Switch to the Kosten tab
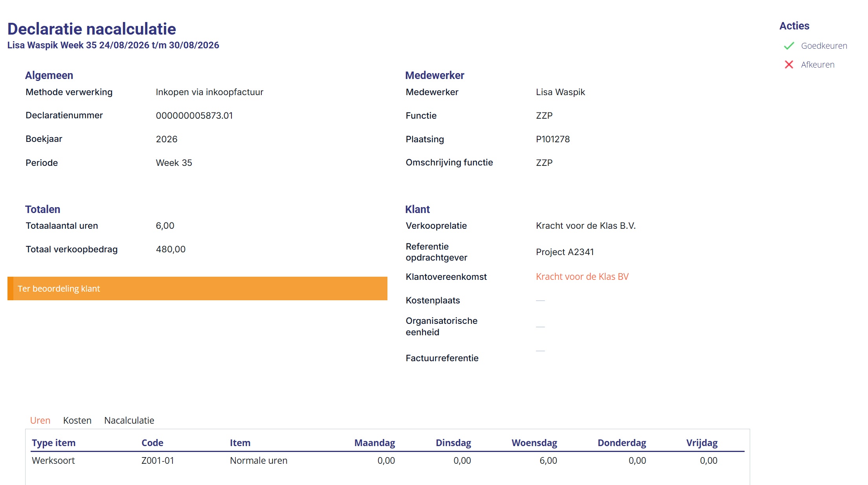 coord(77,420)
